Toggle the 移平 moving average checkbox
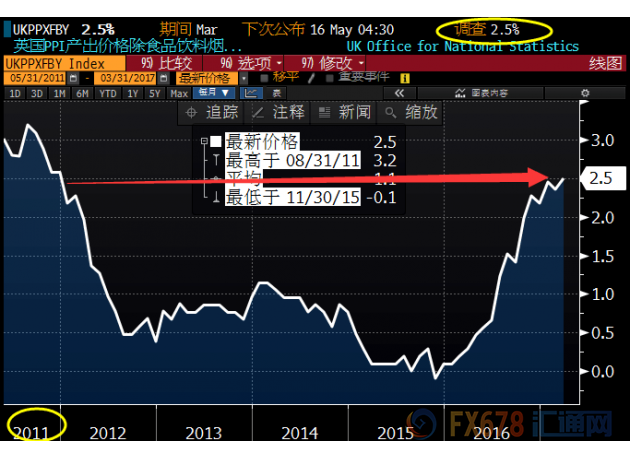630x460 pixels. click(x=264, y=77)
